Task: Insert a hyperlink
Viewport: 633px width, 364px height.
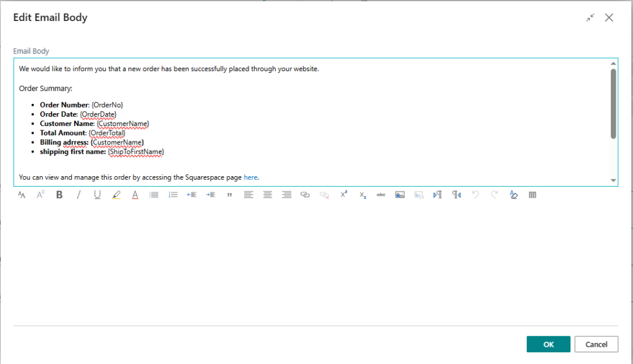Action: (305, 195)
